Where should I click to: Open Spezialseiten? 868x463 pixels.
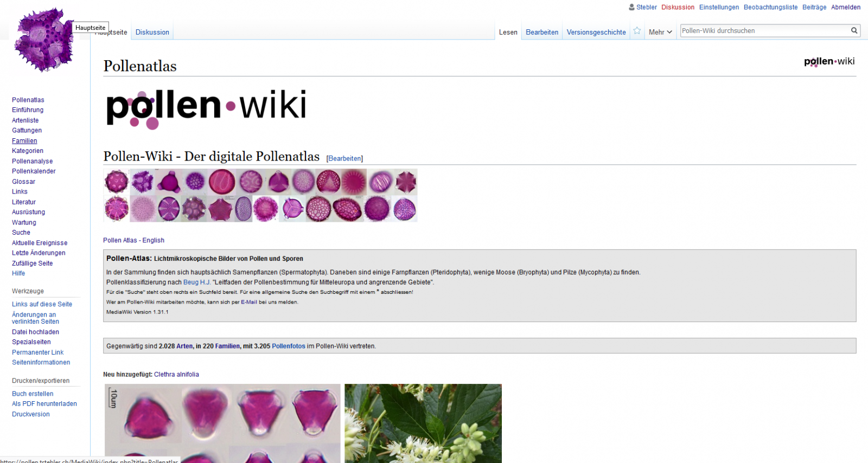31,342
